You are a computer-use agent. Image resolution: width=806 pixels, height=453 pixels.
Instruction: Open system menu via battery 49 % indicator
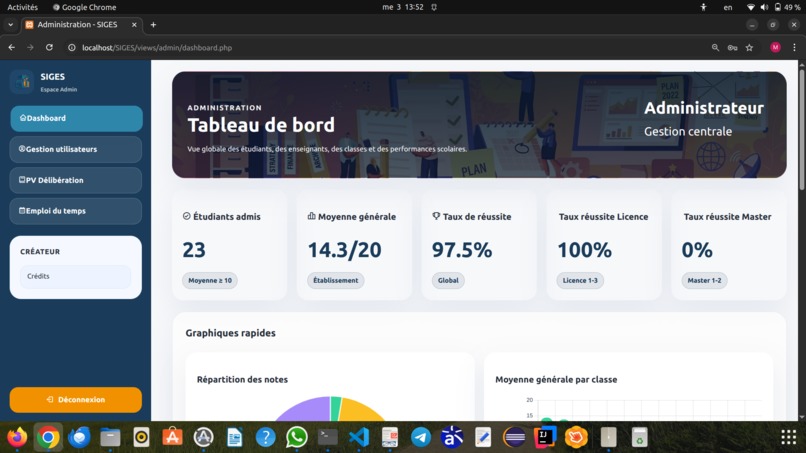(787, 7)
